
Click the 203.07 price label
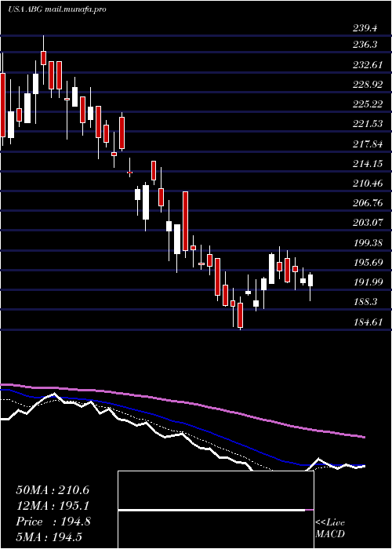(367, 223)
